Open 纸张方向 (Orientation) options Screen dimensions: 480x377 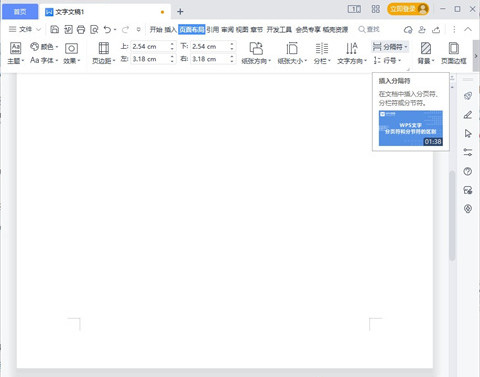256,53
